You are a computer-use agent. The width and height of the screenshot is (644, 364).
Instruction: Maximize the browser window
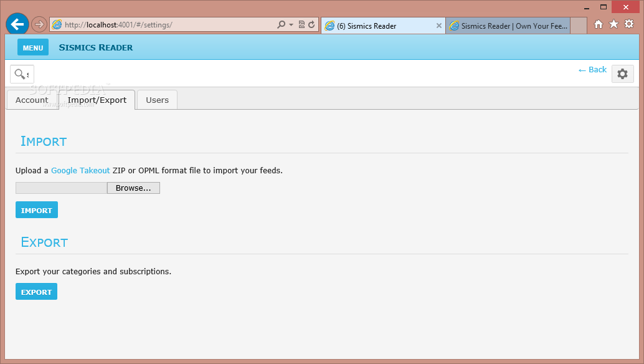click(604, 7)
